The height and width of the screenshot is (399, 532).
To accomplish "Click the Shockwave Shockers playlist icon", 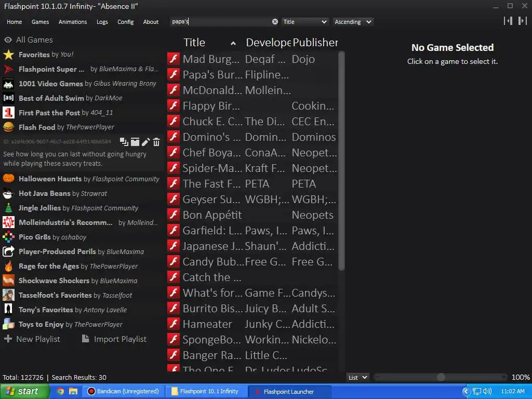I will click(x=8, y=281).
